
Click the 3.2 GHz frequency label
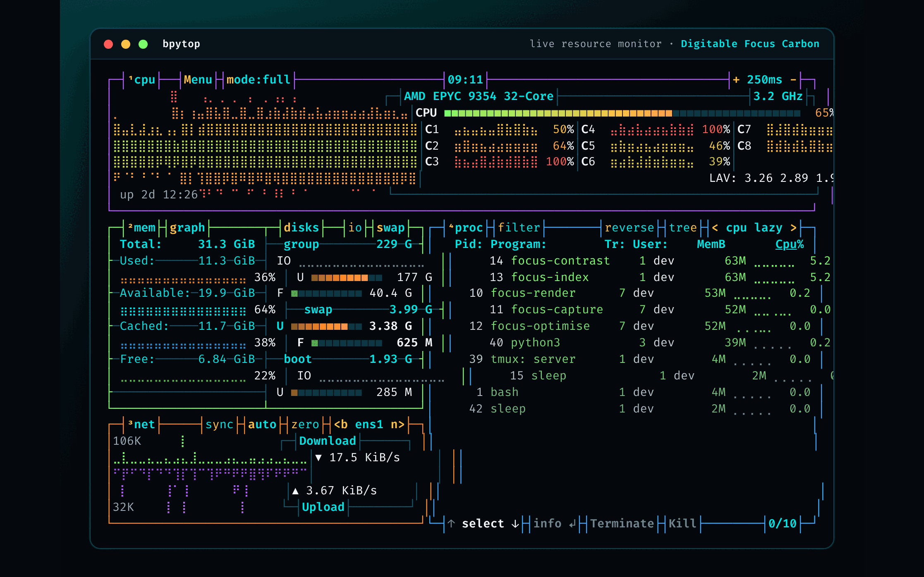(778, 96)
